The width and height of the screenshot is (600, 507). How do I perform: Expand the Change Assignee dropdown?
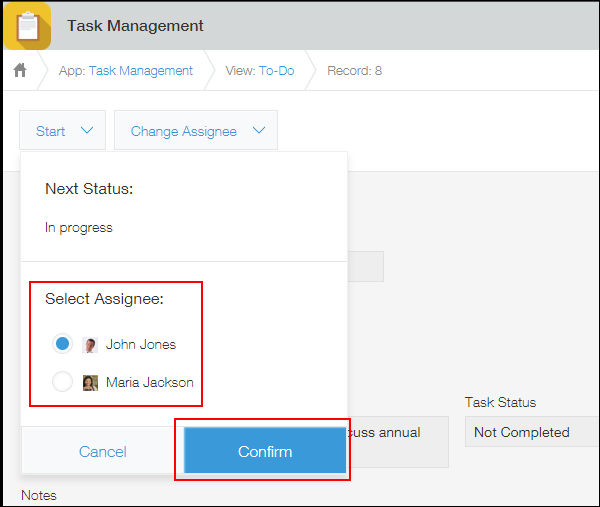[x=195, y=131]
